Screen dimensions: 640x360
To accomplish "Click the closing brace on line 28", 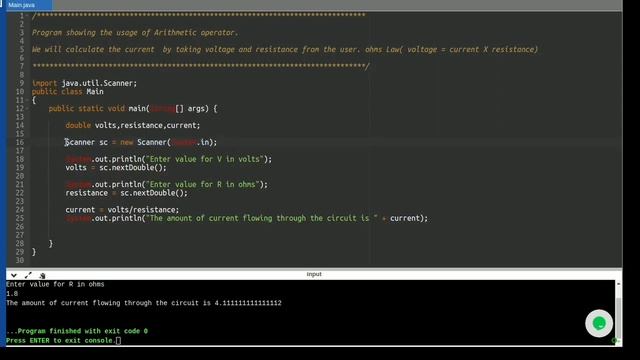I will [x=51, y=244].
